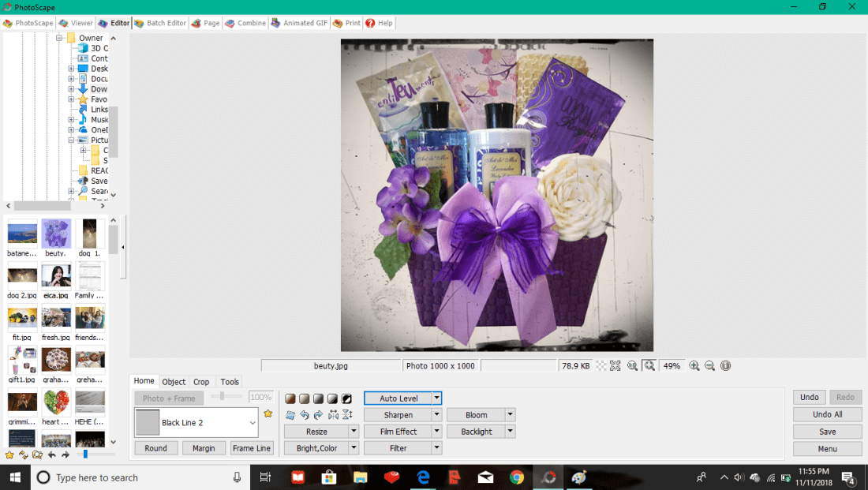Apply the Grayscale preset icon
Screen dimensions: 868x490
tap(318, 398)
